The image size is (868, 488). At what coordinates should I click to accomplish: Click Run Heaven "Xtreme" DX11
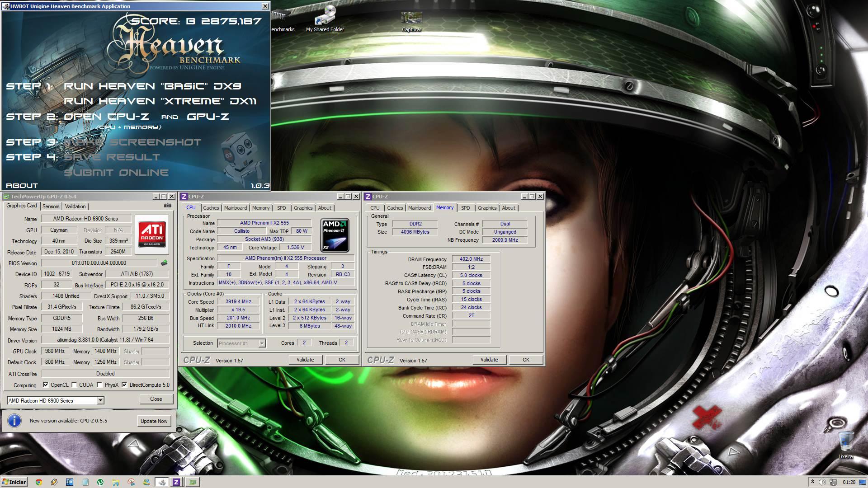tap(160, 101)
